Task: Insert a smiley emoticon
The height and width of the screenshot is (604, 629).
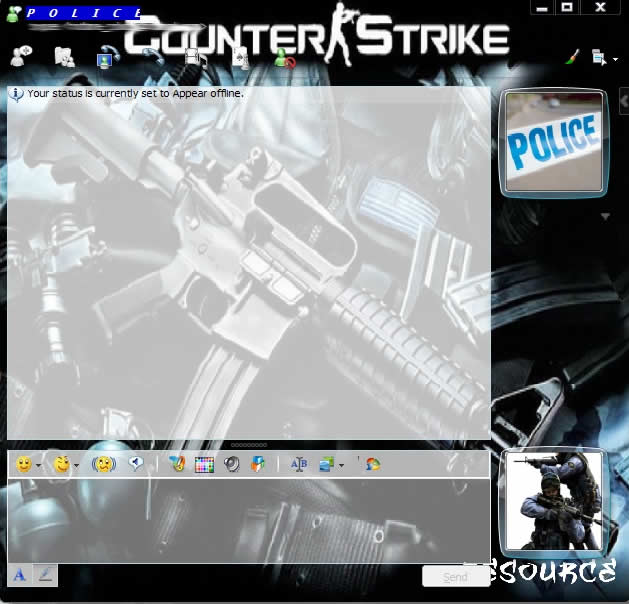Action: (24, 464)
